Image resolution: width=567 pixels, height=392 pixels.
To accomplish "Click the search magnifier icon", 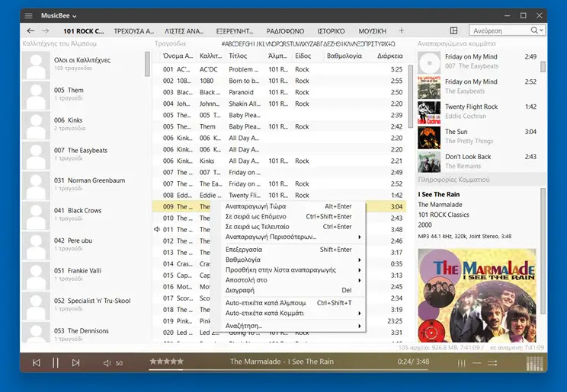I will (534, 30).
